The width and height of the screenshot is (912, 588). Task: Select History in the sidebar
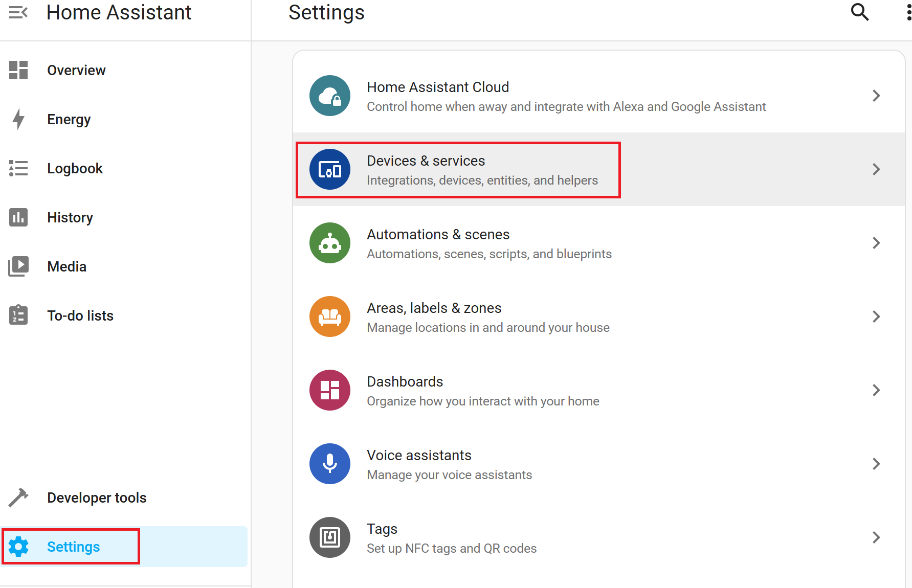70,217
